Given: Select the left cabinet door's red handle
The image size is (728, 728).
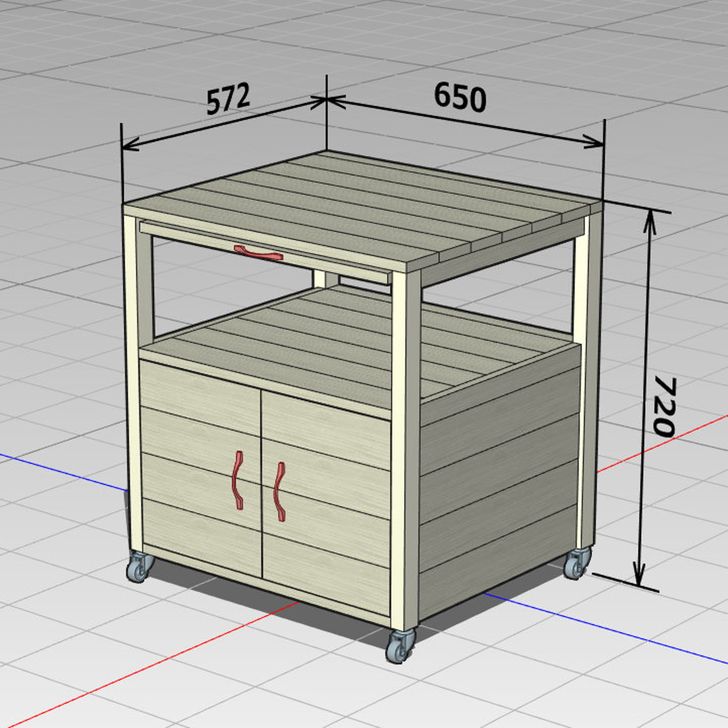Looking at the screenshot, I should [x=238, y=480].
